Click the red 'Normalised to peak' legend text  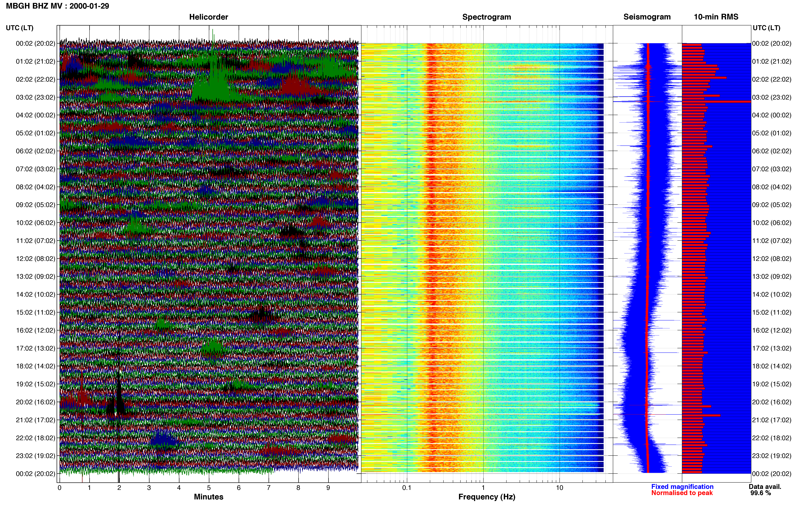point(682,493)
